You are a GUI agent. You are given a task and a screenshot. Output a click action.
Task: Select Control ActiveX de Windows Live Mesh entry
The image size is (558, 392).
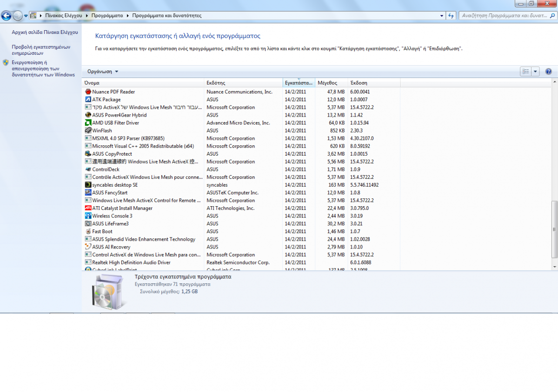click(x=146, y=255)
